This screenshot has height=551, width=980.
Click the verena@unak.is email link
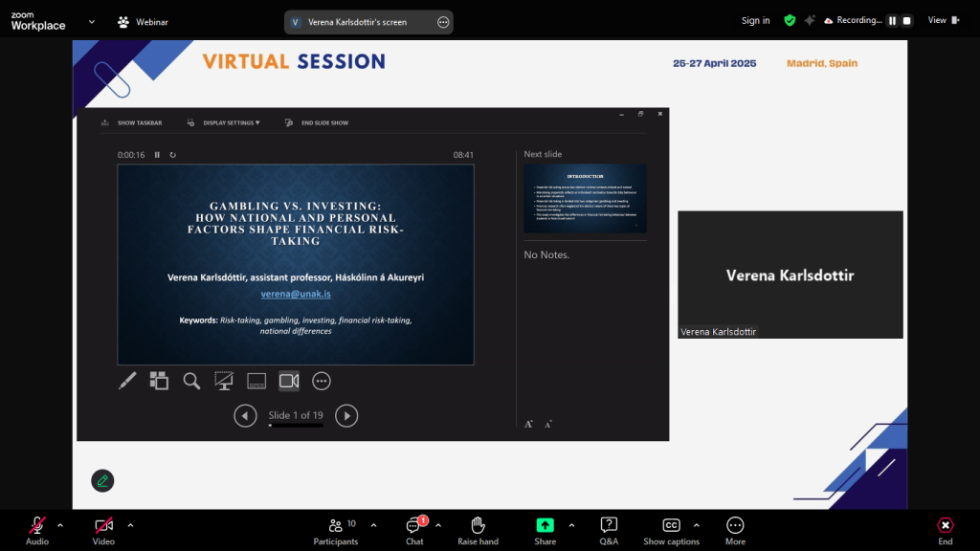click(x=296, y=295)
